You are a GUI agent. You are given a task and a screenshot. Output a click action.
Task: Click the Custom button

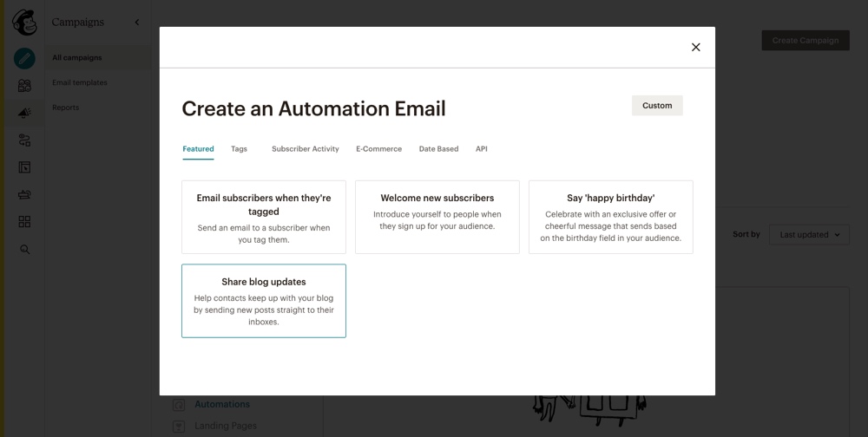click(657, 106)
